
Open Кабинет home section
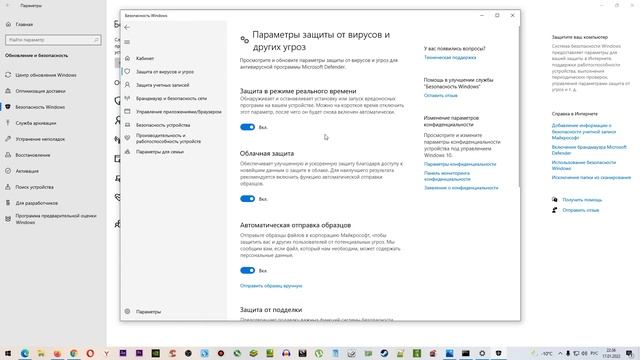click(x=145, y=58)
